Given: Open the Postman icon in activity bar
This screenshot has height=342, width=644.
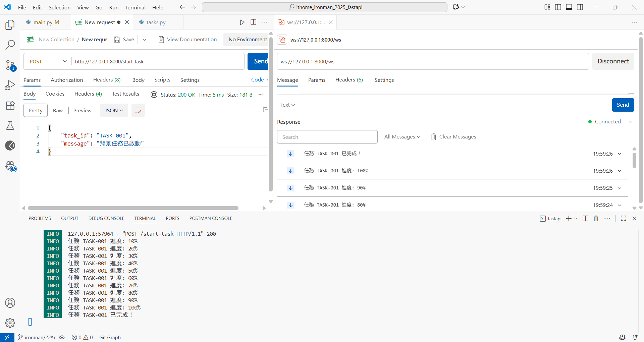Looking at the screenshot, I should [10, 146].
